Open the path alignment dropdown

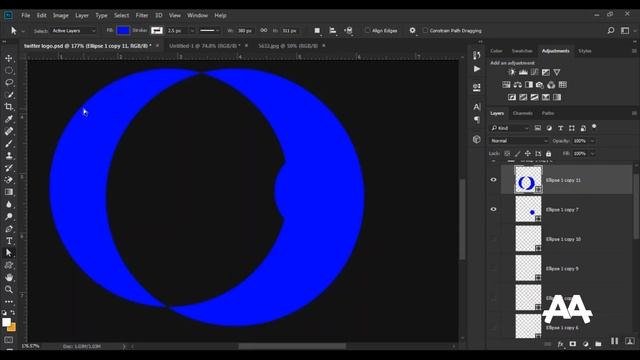click(333, 31)
